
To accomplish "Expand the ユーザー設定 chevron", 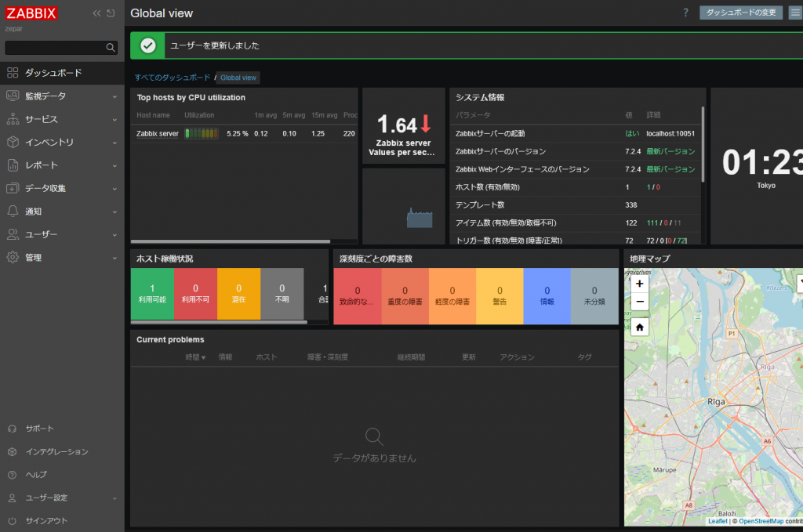I will [114, 498].
